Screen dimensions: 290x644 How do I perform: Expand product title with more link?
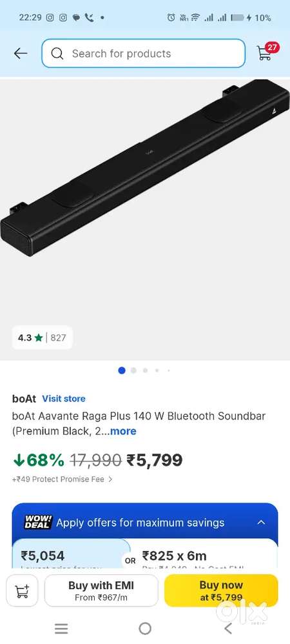pyautogui.click(x=123, y=431)
